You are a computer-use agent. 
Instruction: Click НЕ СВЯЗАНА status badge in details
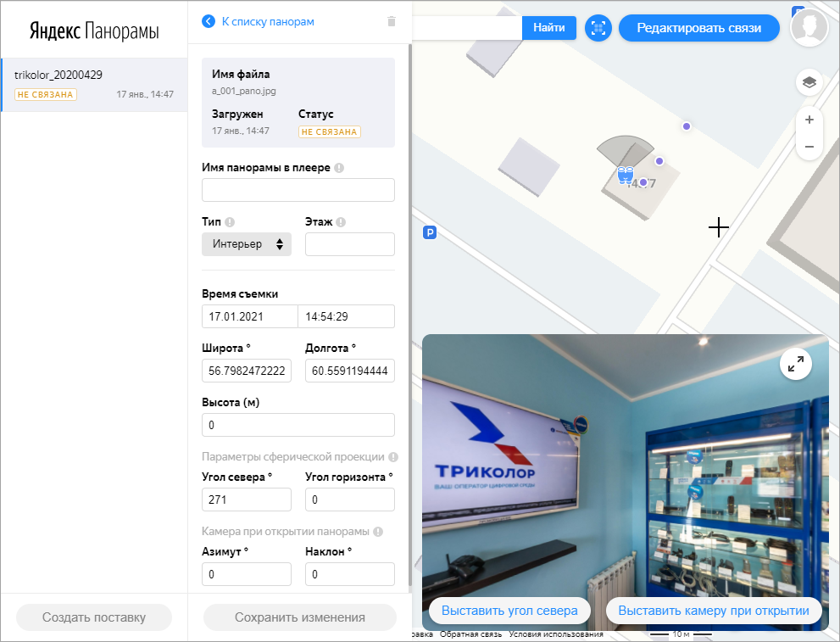(x=330, y=131)
